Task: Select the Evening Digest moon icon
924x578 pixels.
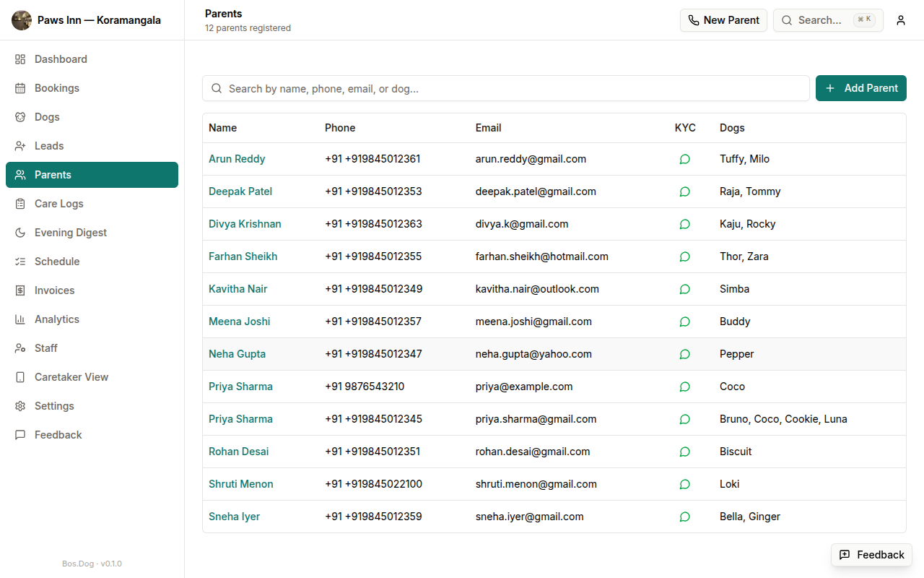Action: point(20,232)
